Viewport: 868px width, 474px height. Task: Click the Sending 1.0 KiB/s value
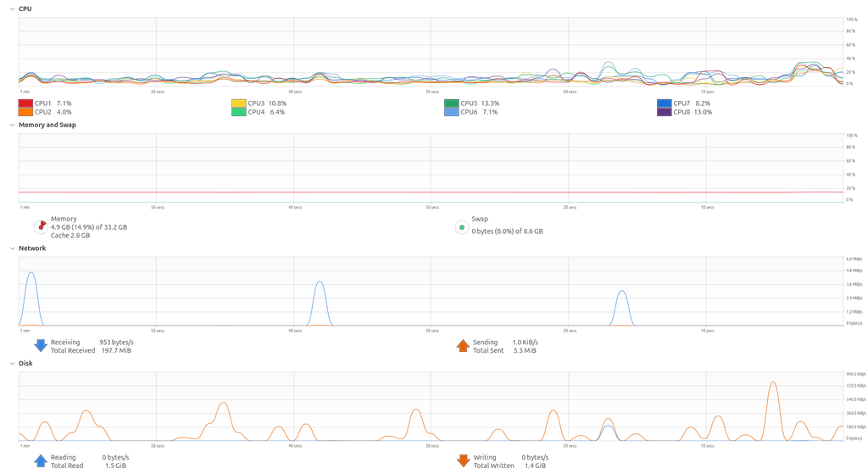[x=525, y=343]
